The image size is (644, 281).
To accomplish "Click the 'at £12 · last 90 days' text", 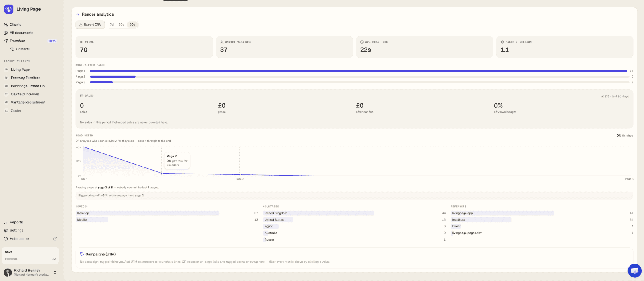I will tap(615, 97).
